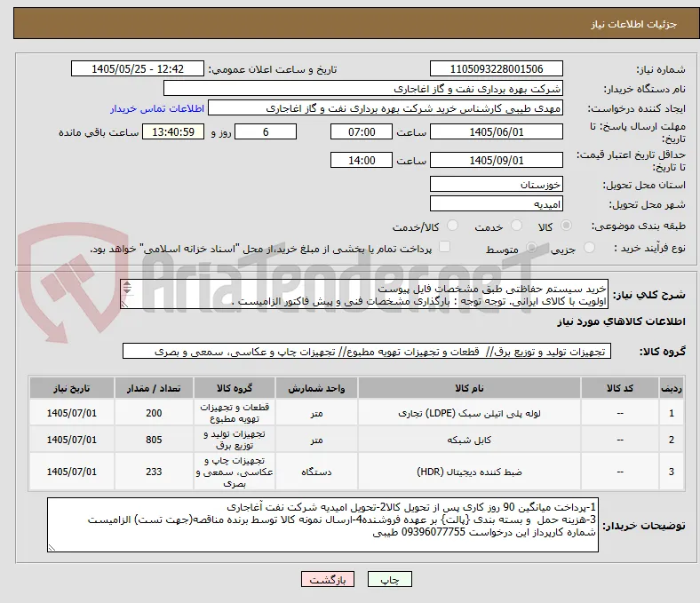Click the response deadline time 07:00 field

click(x=362, y=131)
